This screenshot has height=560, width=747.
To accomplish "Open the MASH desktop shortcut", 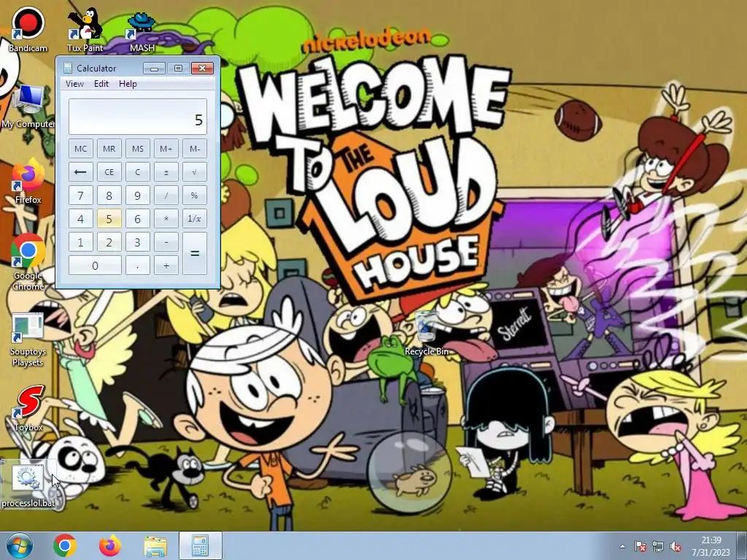I will (142, 29).
